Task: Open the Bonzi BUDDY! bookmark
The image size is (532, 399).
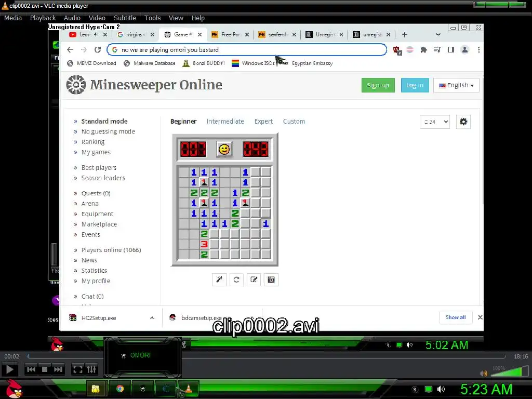Action: tap(204, 63)
